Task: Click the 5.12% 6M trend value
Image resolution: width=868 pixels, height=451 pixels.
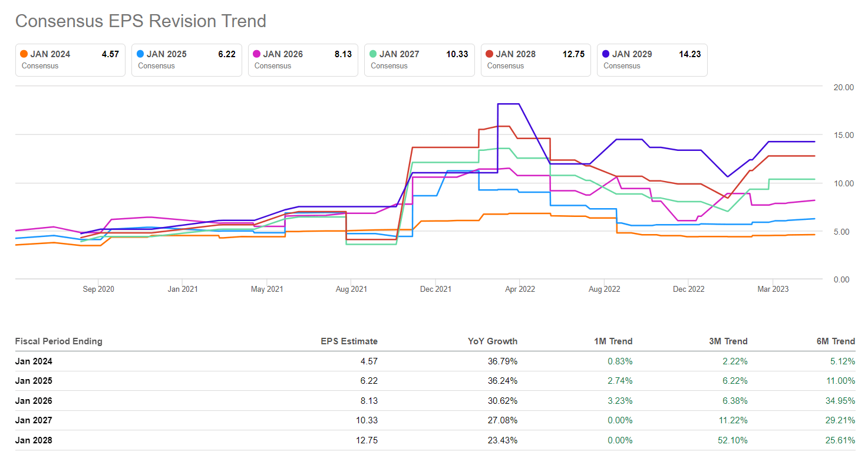Action: click(x=843, y=361)
